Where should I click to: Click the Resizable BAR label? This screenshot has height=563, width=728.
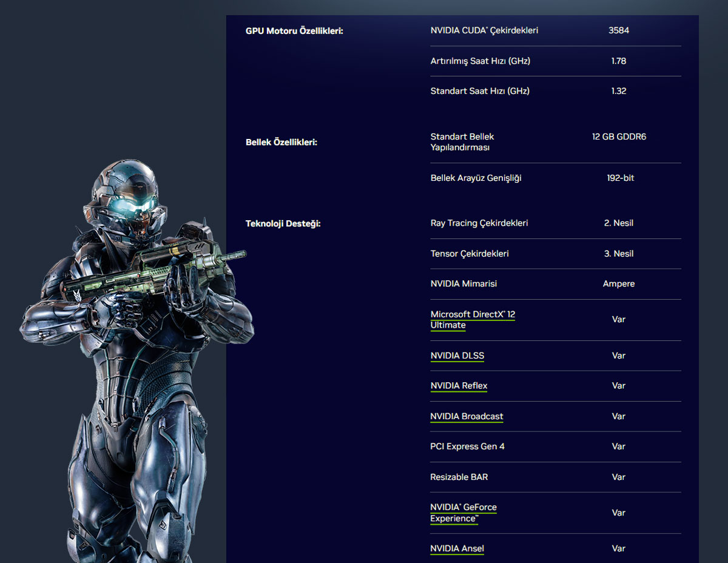point(459,477)
